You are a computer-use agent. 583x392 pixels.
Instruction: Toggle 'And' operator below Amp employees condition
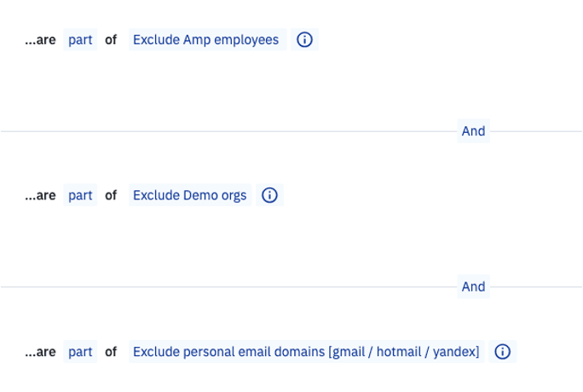click(x=473, y=131)
